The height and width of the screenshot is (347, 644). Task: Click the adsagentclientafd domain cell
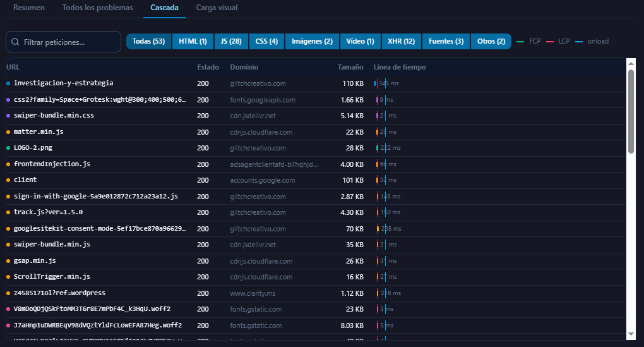click(274, 164)
